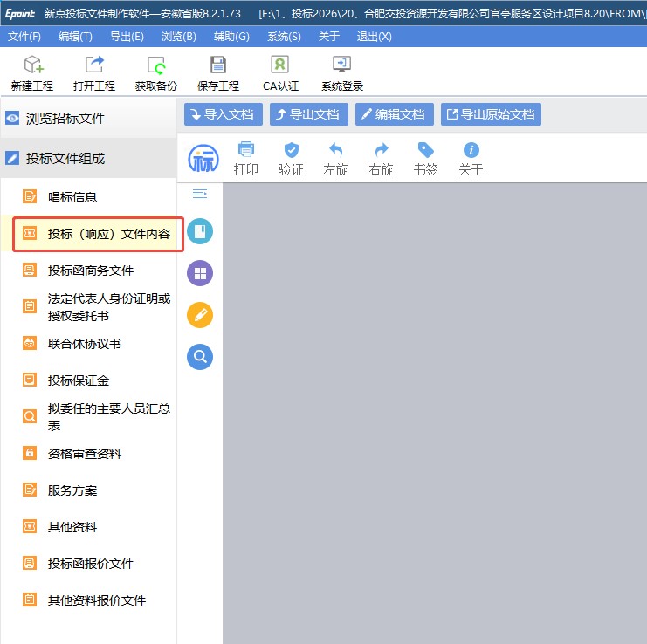Viewport: 647px width, 644px height.
Task: Rotate the page right with 右旋
Action: (x=381, y=159)
